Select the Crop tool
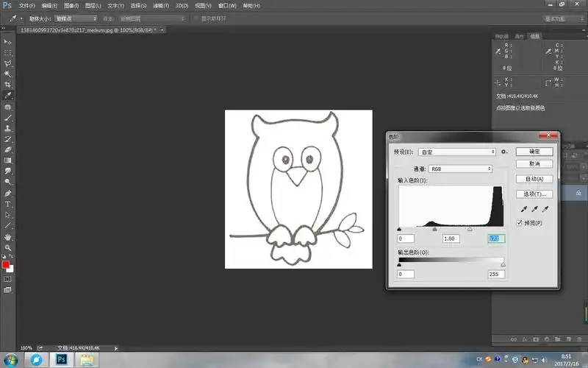The image size is (588, 368). tap(7, 85)
